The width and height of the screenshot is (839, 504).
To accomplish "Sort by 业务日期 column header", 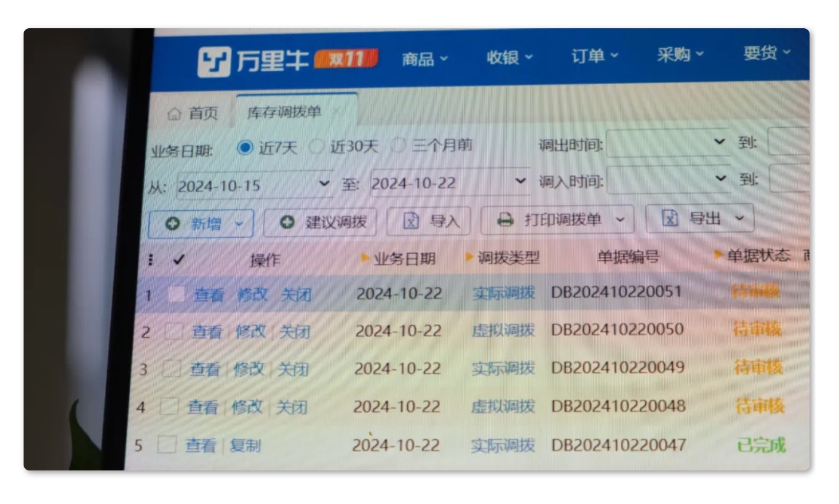I will tap(404, 258).
